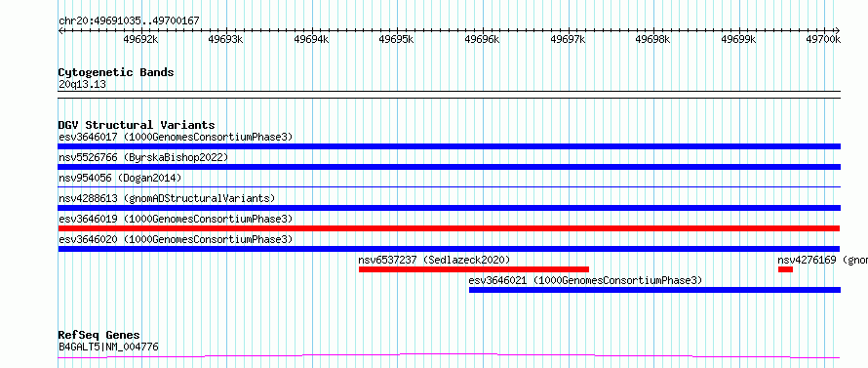
Task: Click the 49698k ruler tick label
Action: (653, 39)
